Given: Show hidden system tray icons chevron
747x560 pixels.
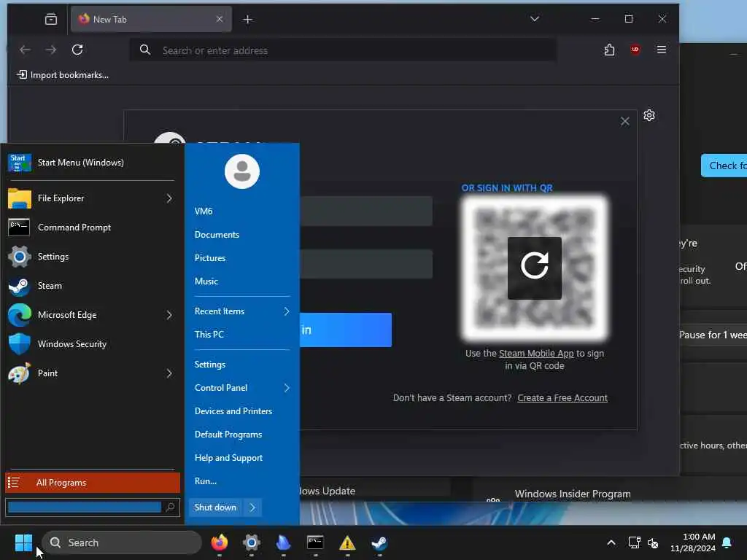Looking at the screenshot, I should pos(611,542).
